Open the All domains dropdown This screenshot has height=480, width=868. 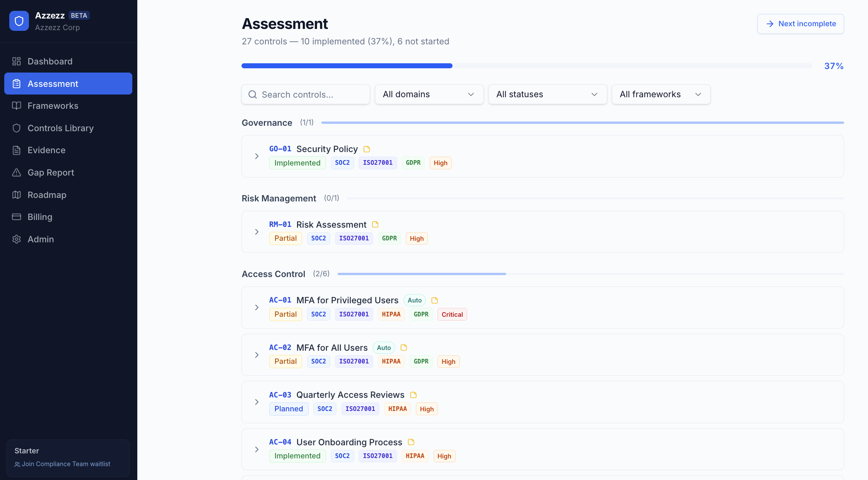pyautogui.click(x=429, y=95)
